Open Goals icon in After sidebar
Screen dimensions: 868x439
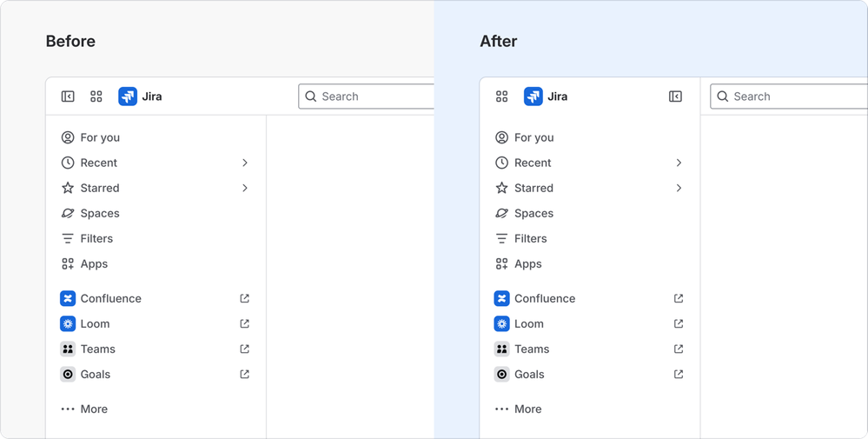(501, 374)
